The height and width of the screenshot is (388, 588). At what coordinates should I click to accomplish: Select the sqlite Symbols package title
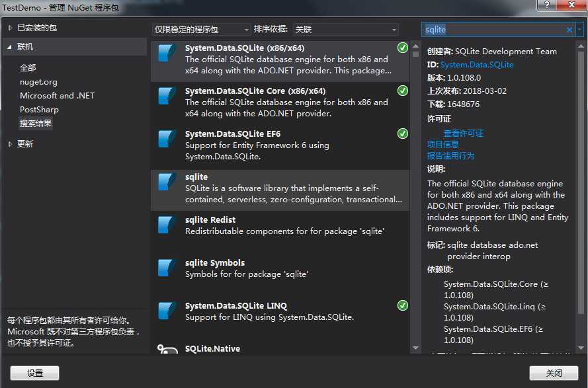(214, 263)
